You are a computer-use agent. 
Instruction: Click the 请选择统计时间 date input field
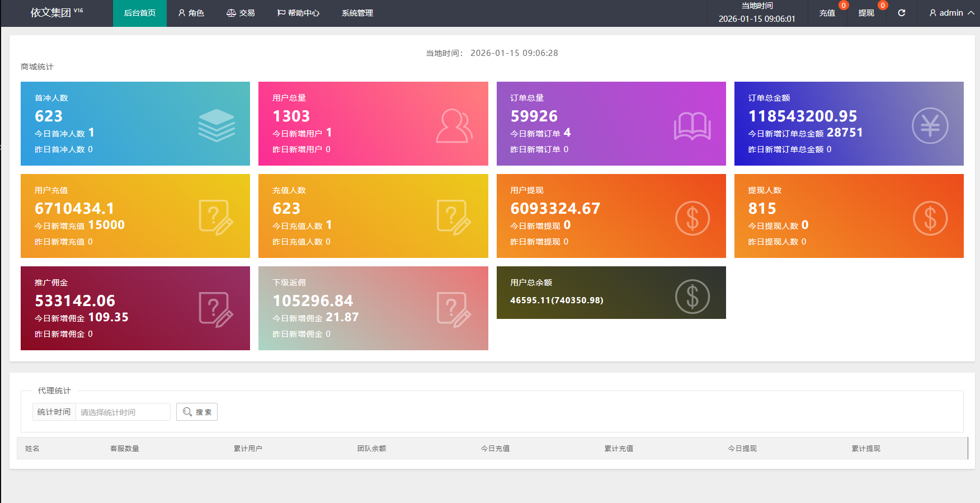pos(123,412)
